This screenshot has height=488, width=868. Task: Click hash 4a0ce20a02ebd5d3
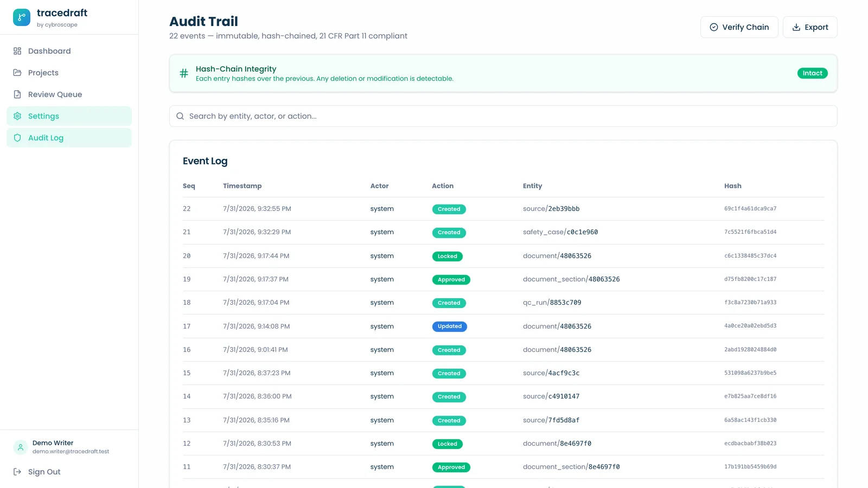[x=750, y=326]
